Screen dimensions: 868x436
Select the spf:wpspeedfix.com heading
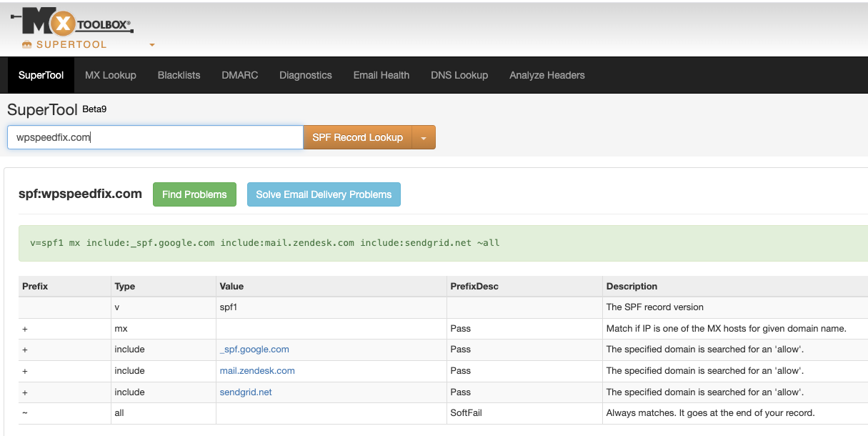(80, 194)
